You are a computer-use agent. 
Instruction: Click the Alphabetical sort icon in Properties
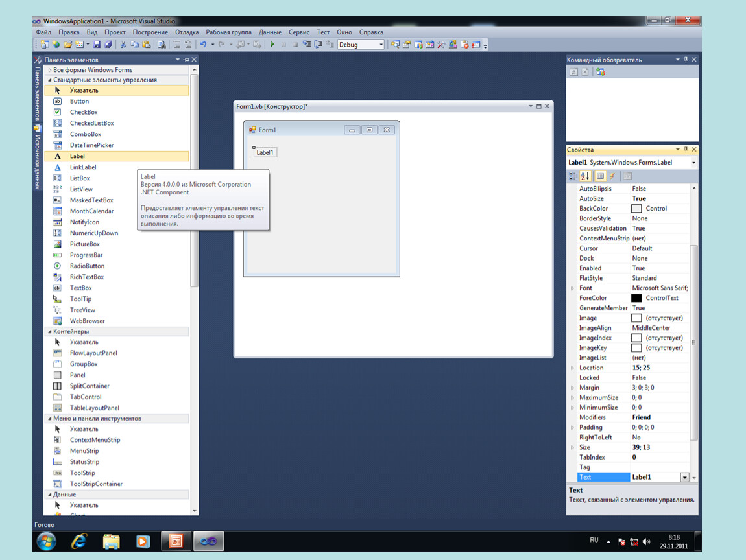pyautogui.click(x=586, y=176)
